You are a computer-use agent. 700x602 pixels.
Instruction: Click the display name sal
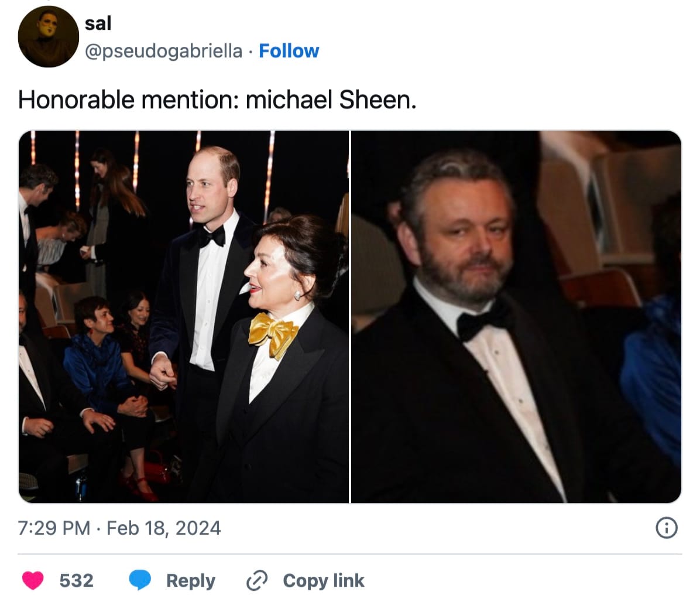click(98, 23)
